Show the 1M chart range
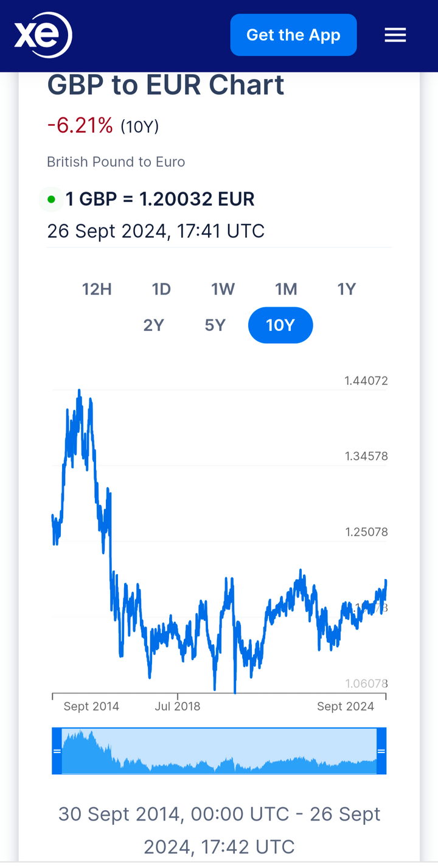 pyautogui.click(x=286, y=289)
